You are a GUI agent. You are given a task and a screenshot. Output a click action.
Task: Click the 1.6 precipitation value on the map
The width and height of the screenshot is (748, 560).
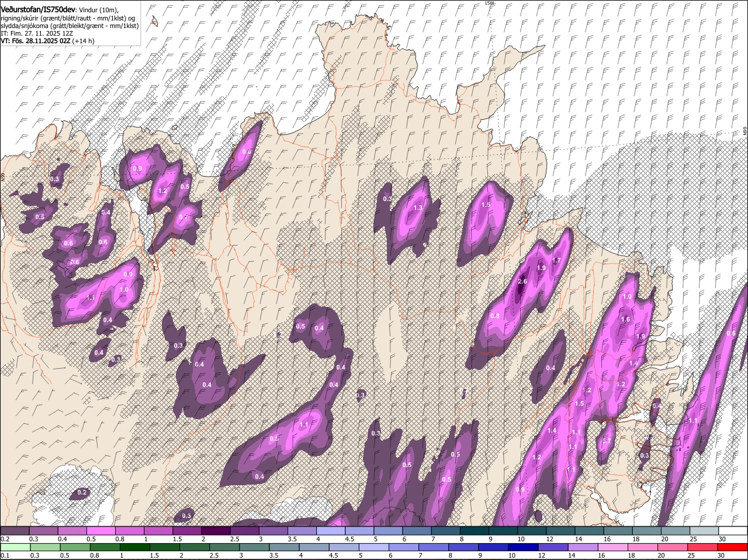(x=625, y=319)
